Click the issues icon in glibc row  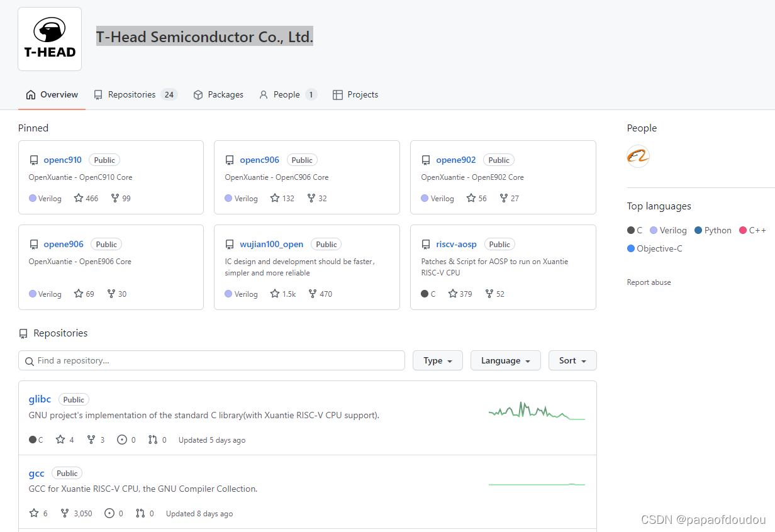[122, 440]
